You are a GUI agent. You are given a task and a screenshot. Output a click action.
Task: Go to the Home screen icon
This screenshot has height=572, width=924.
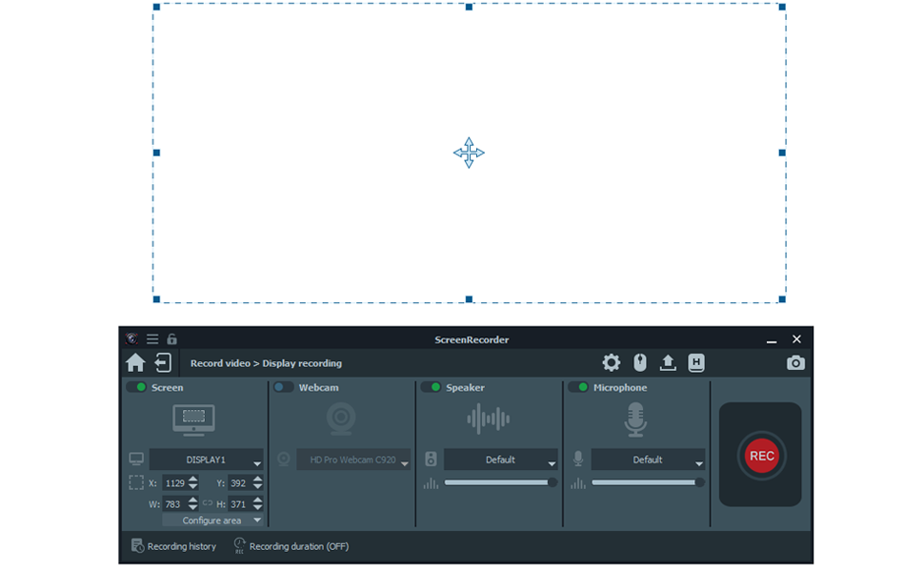coord(135,362)
